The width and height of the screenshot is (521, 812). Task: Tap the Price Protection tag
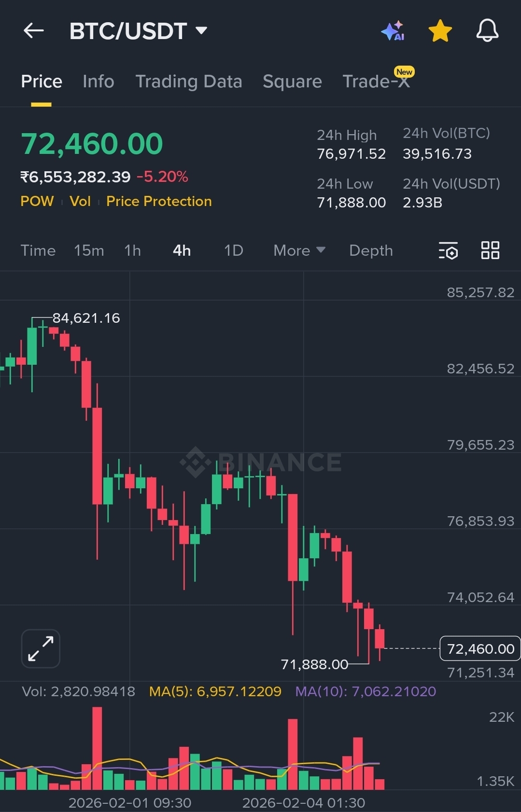click(x=159, y=201)
